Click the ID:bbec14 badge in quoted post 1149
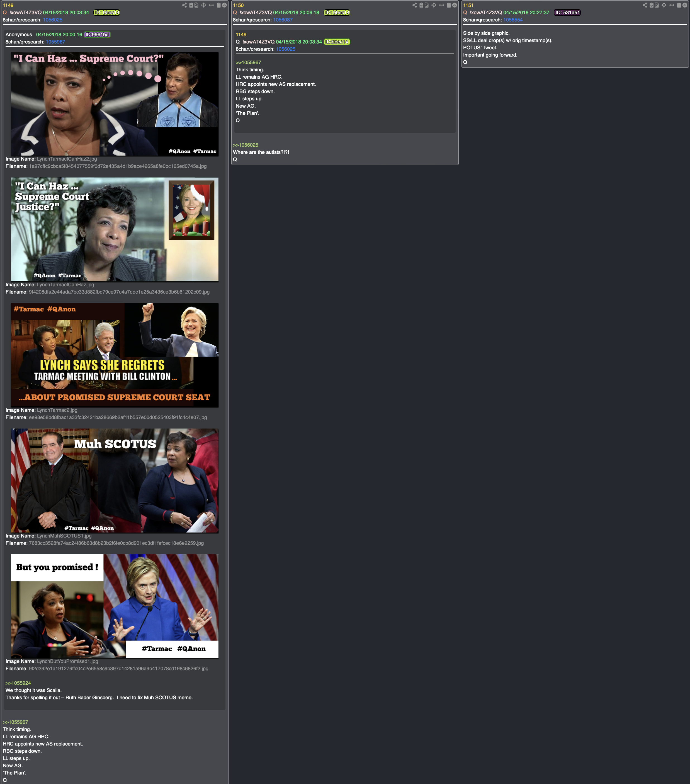The height and width of the screenshot is (784, 690). (x=337, y=42)
